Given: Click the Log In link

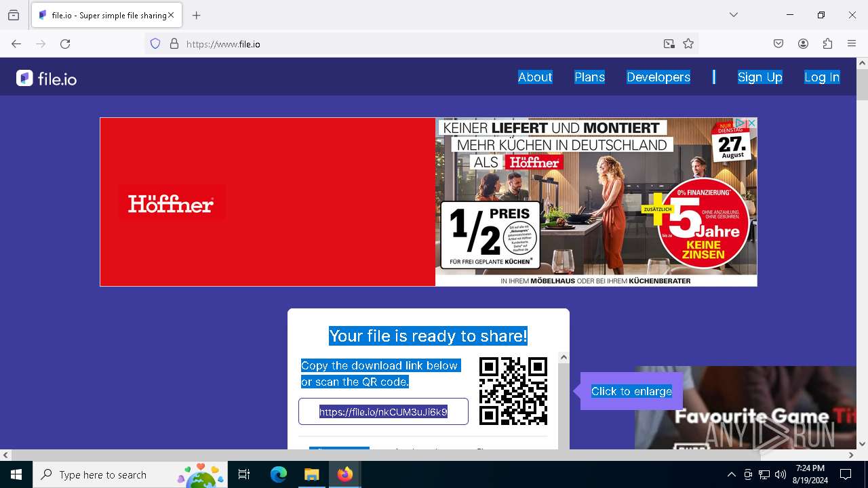Looking at the screenshot, I should tap(822, 77).
